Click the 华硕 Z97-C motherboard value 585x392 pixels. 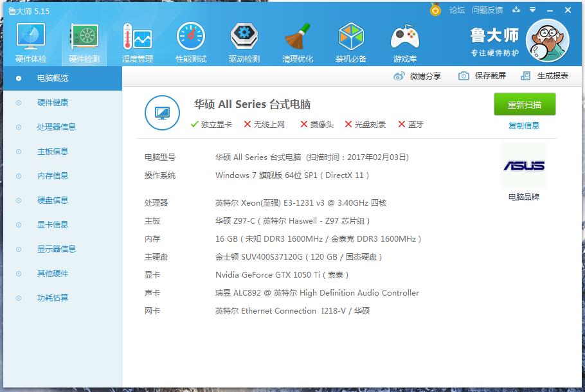coord(292,221)
